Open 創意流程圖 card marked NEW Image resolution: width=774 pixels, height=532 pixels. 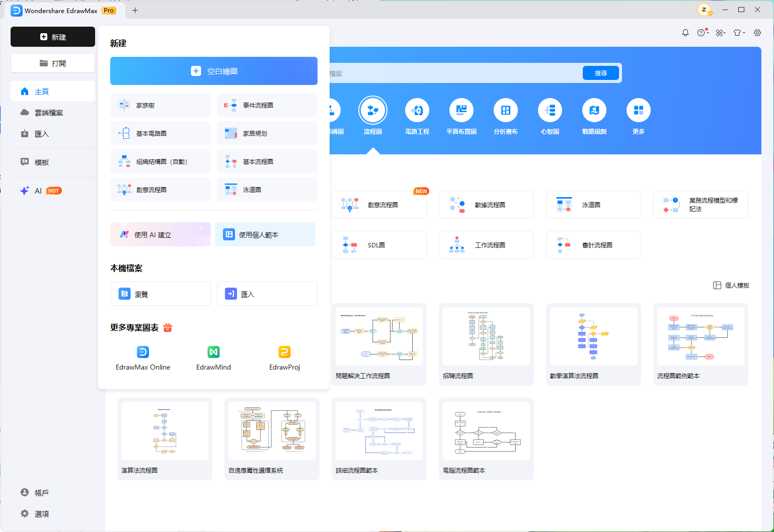pyautogui.click(x=379, y=205)
